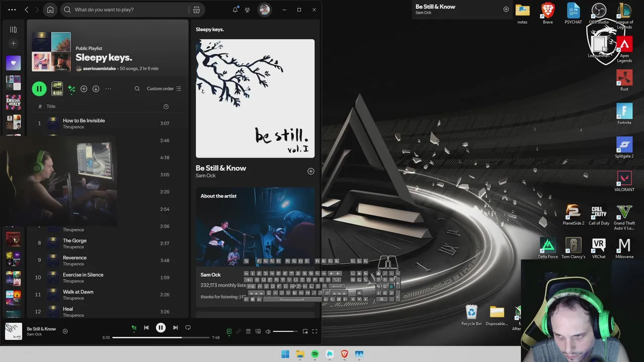This screenshot has height=362, width=644.
Task: Add current song to playlist from bottom bar
Action: [x=65, y=331]
